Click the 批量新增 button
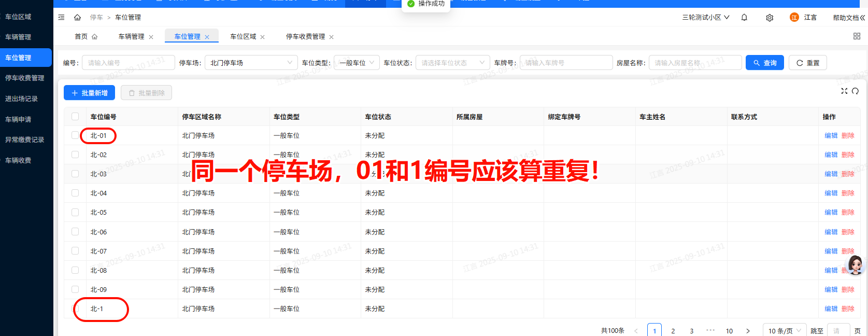 coord(90,93)
